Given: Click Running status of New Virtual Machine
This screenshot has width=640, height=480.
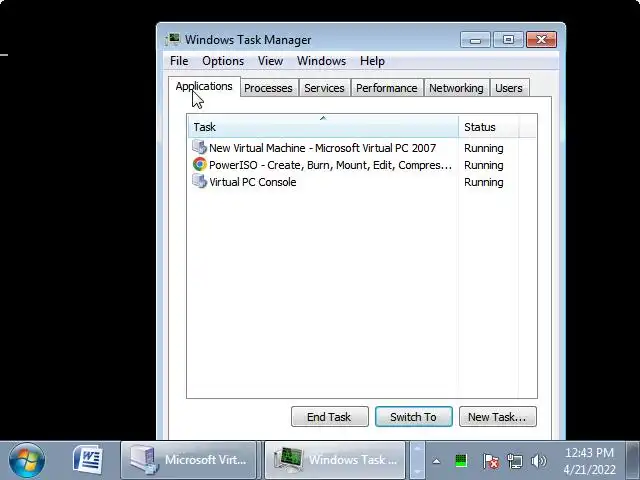Looking at the screenshot, I should click(484, 148).
